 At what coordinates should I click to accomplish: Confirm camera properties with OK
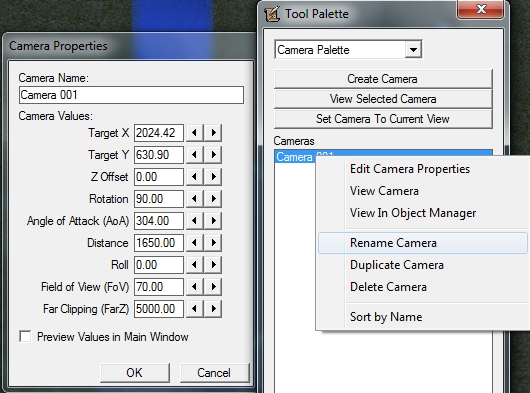click(x=135, y=373)
